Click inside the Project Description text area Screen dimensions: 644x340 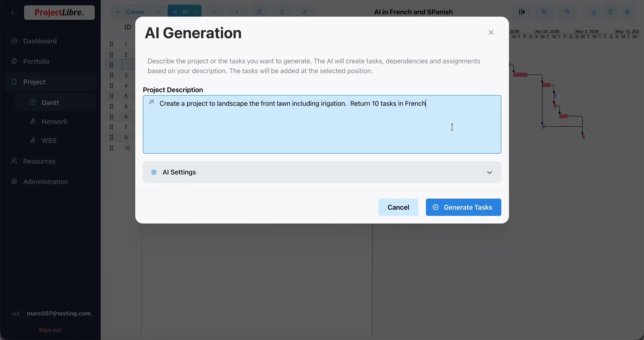coord(322,124)
